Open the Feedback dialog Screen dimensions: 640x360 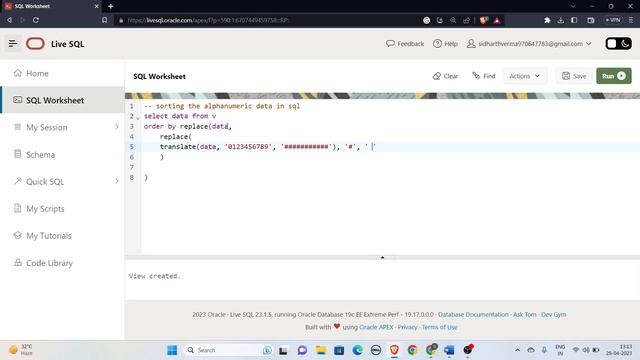(x=405, y=44)
